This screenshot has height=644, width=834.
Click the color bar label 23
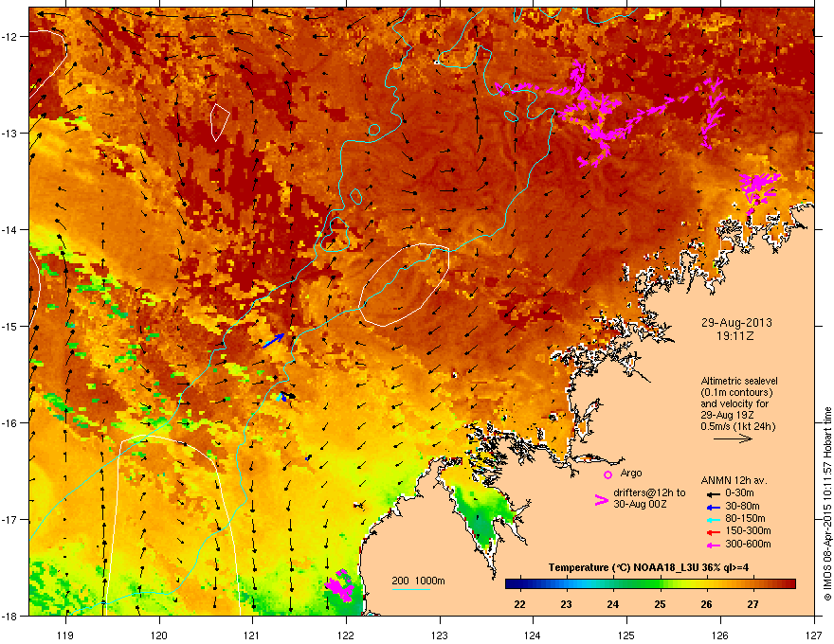pos(566,604)
